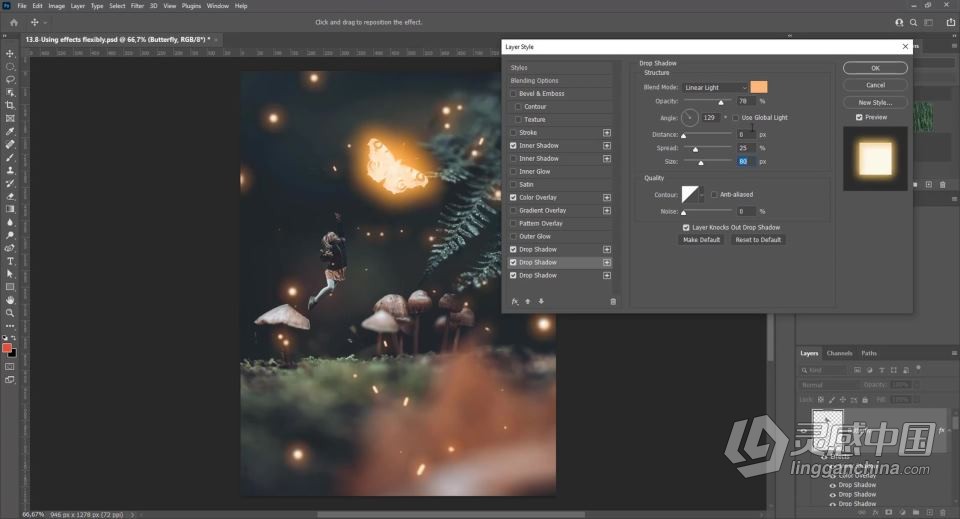This screenshot has height=519, width=960.
Task: Open the Contour picker dropdown arrow
Action: pyautogui.click(x=702, y=195)
